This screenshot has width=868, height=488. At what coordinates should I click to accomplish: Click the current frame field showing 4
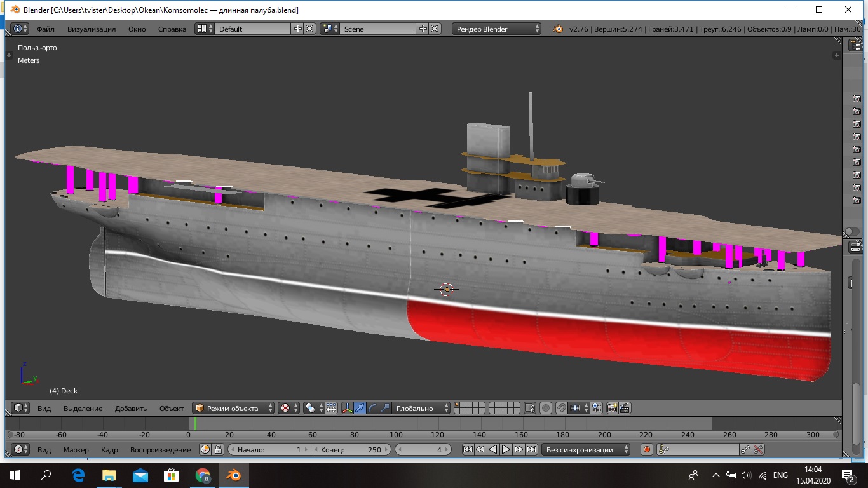tap(424, 449)
